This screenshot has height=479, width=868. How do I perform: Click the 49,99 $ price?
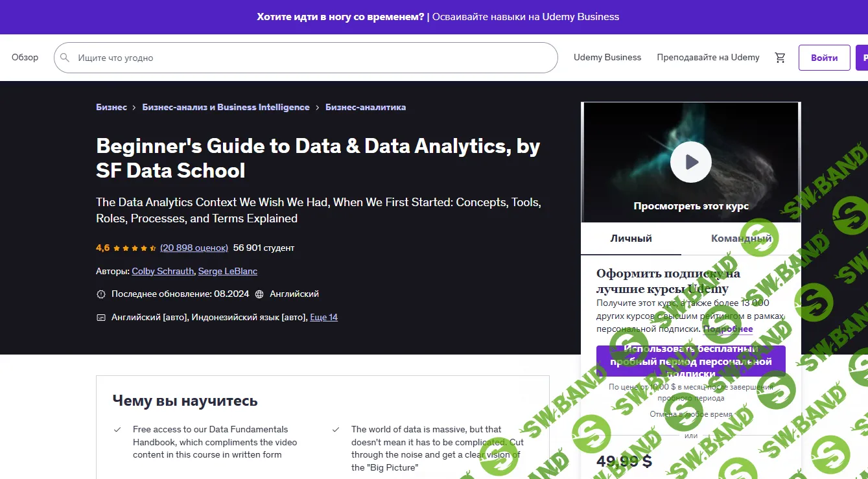tap(624, 461)
